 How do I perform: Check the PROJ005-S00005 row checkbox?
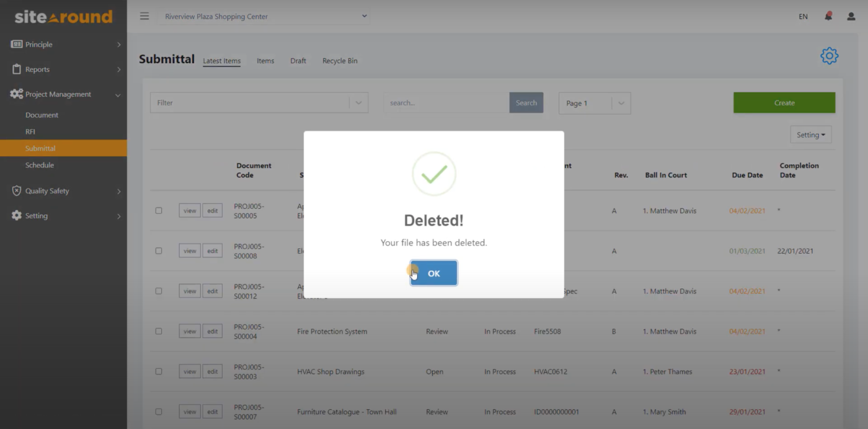[159, 211]
